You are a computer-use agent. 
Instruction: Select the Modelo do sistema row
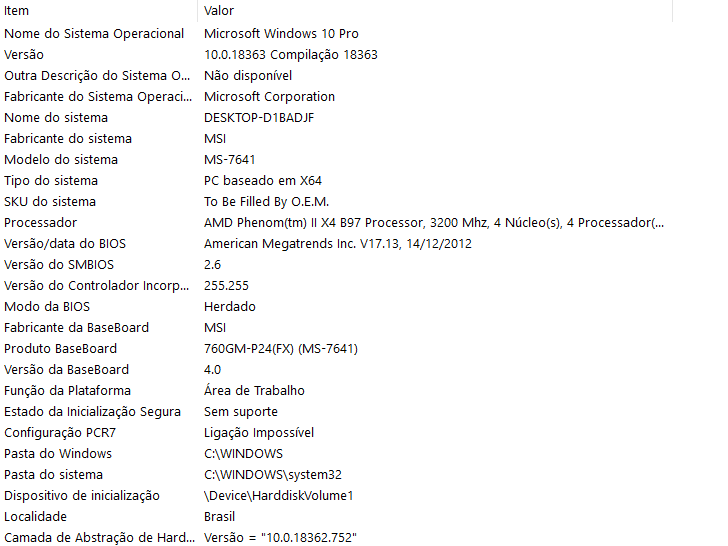pos(336,159)
